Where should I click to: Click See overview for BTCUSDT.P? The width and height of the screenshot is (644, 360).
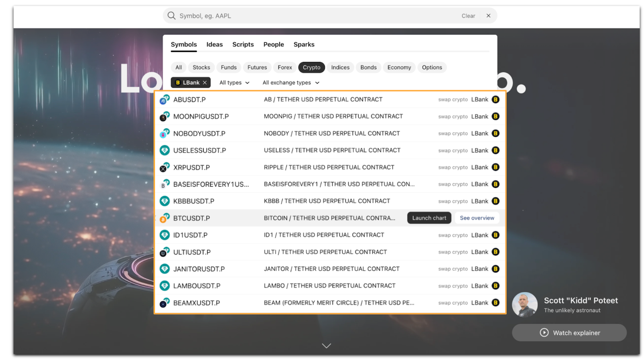click(x=477, y=218)
